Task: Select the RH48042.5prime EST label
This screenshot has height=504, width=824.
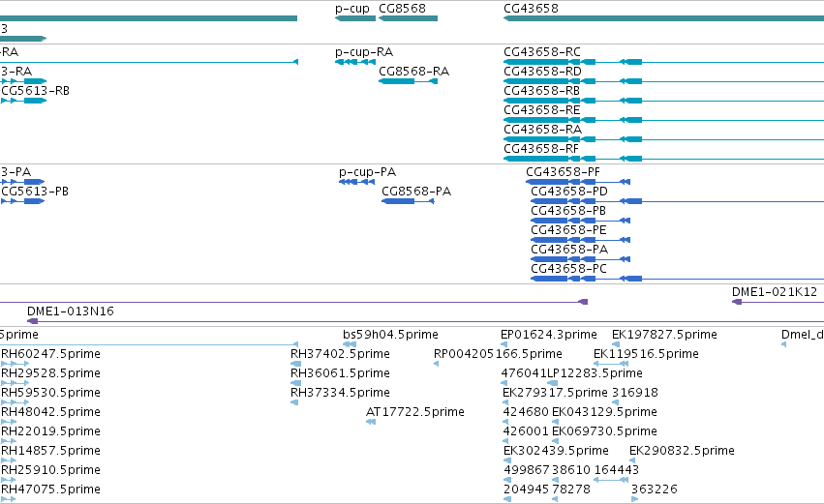Action: 50,412
